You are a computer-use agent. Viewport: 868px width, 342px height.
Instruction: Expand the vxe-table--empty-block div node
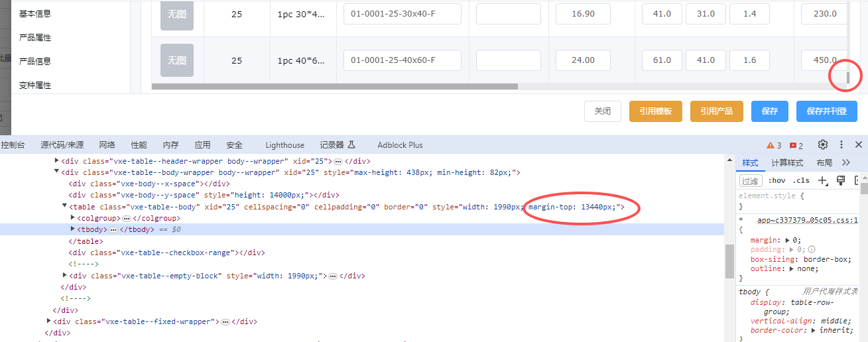pyautogui.click(x=64, y=276)
